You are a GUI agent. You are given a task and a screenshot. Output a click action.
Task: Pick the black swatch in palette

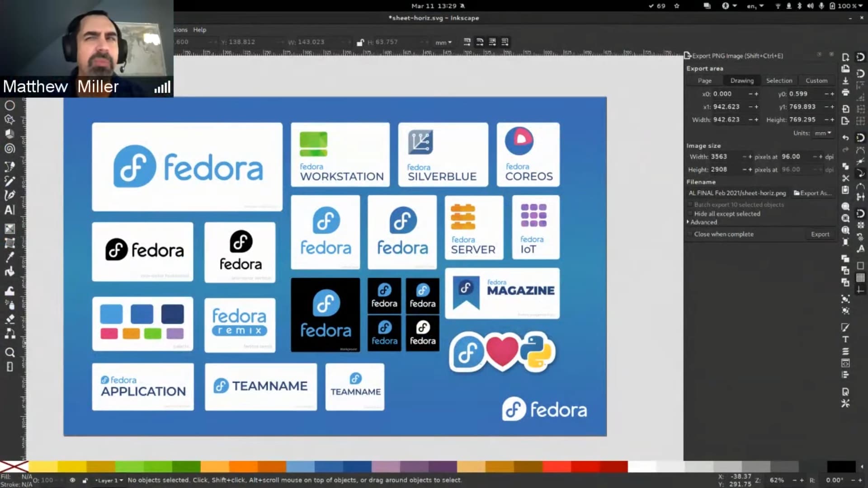click(x=841, y=466)
